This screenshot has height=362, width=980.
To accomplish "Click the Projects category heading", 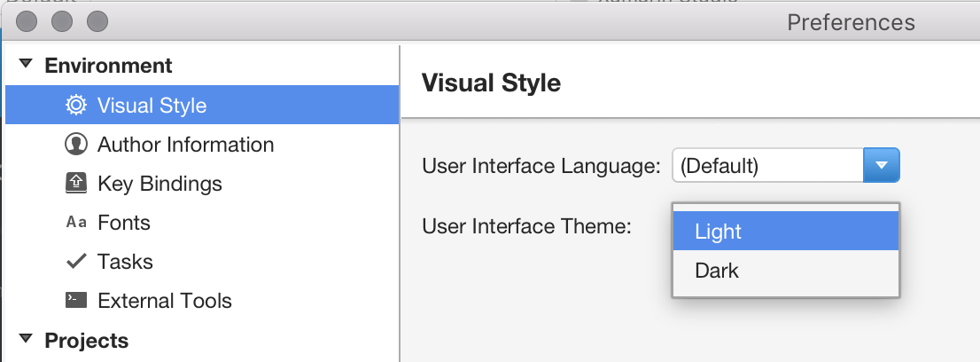I will click(x=86, y=340).
